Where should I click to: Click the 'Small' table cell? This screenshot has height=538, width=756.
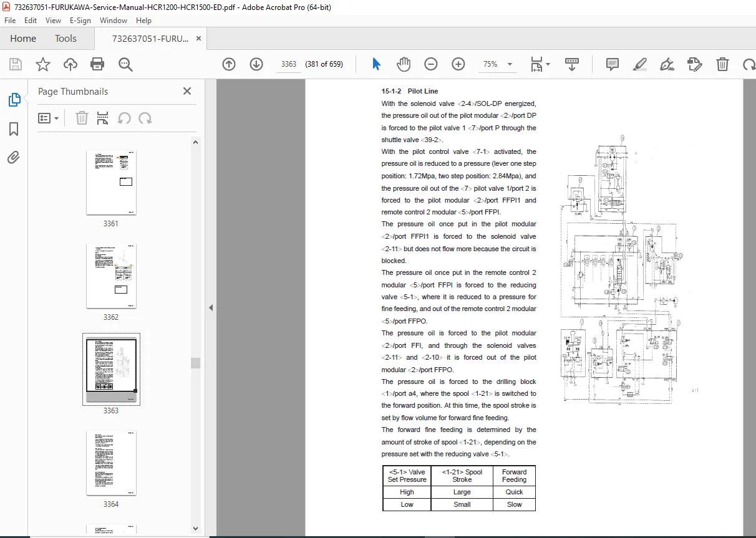tap(462, 504)
